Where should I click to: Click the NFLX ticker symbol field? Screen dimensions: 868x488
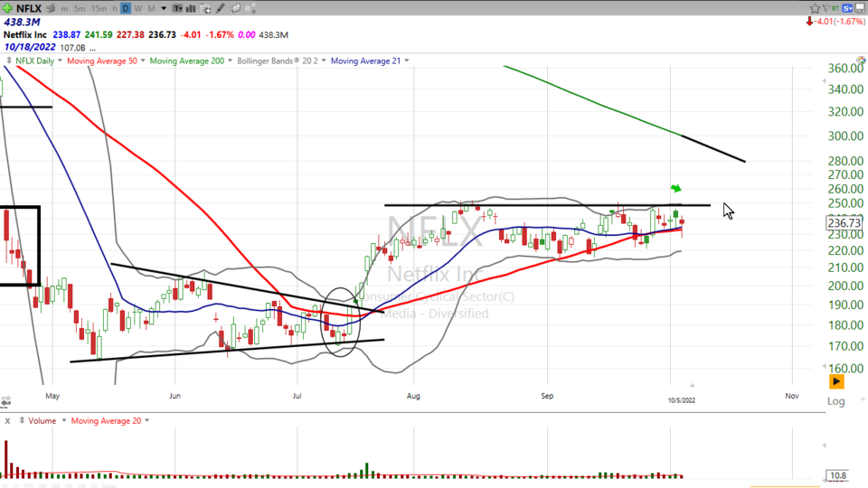(x=29, y=8)
